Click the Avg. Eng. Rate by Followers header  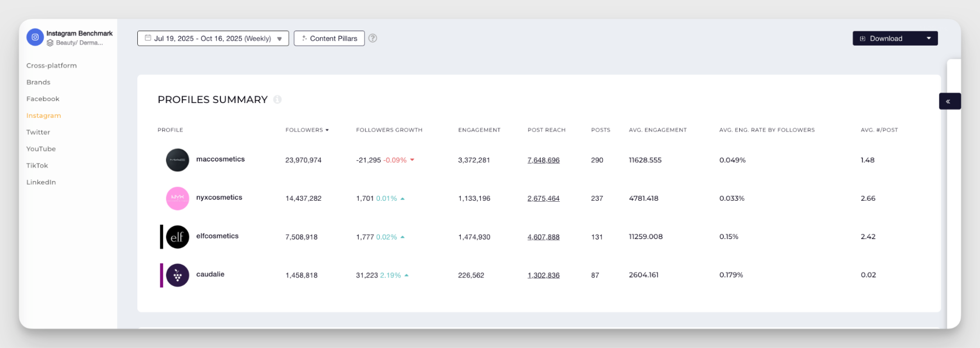coord(767,130)
